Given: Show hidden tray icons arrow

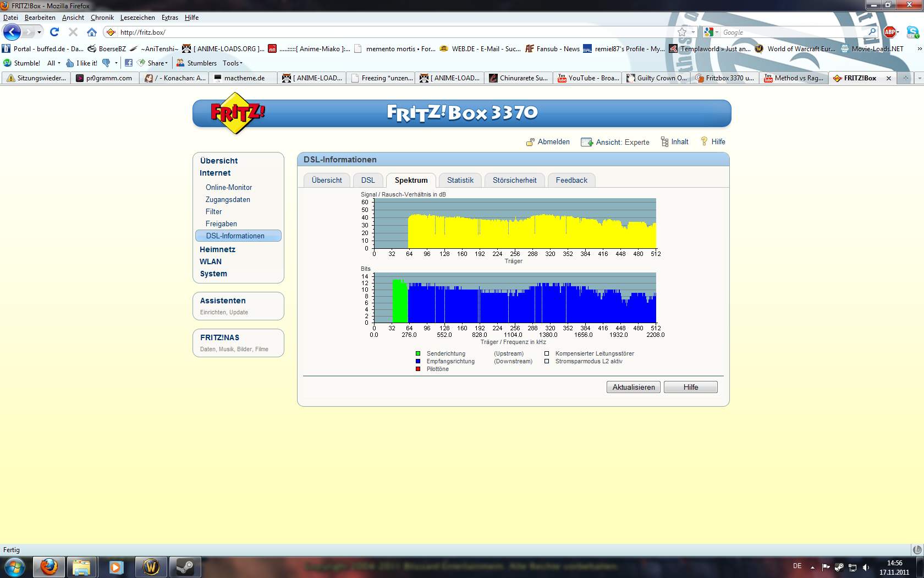Looking at the screenshot, I should 812,567.
